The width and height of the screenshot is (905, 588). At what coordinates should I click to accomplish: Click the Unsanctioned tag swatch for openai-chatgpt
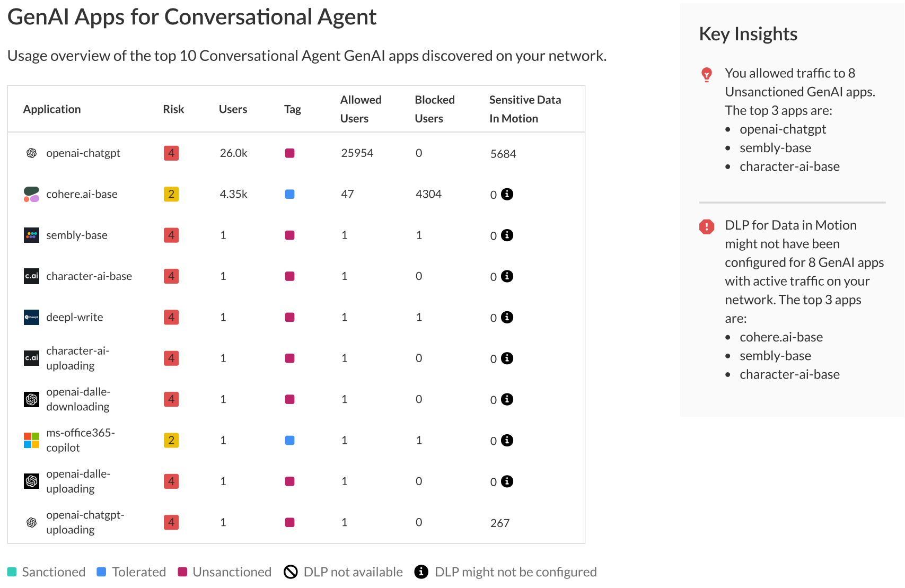pyautogui.click(x=289, y=153)
